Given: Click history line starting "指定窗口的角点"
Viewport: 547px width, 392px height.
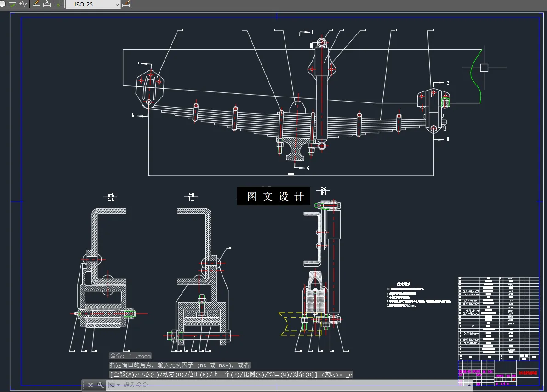Looking at the screenshot, I should (x=180, y=365).
